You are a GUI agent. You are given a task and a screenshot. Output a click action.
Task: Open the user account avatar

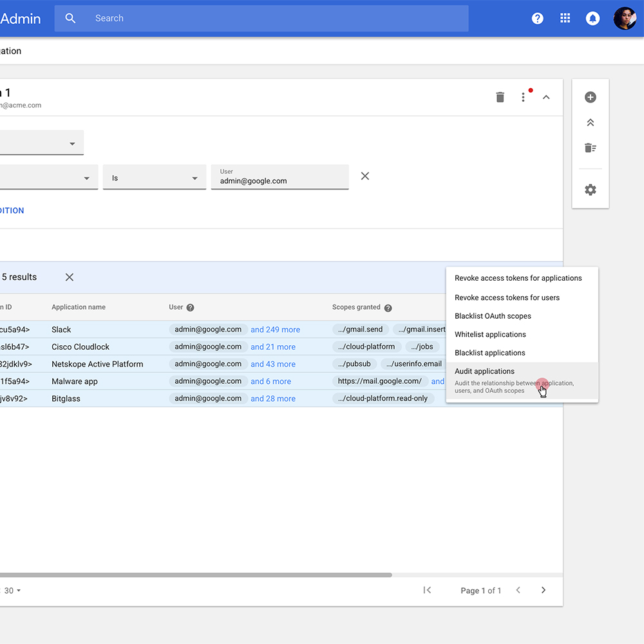coord(625,18)
